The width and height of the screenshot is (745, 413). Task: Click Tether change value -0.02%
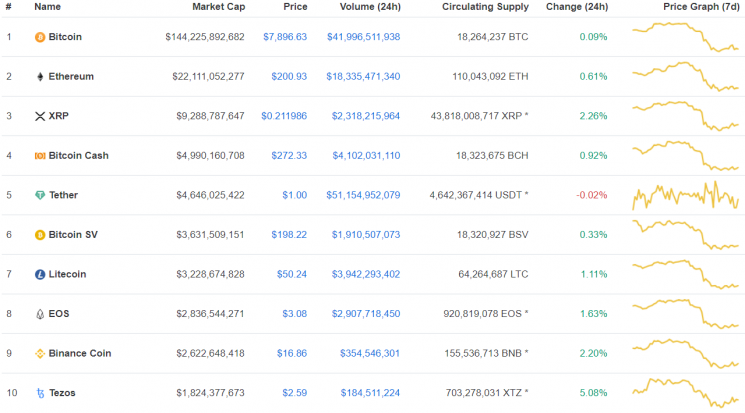(x=592, y=195)
